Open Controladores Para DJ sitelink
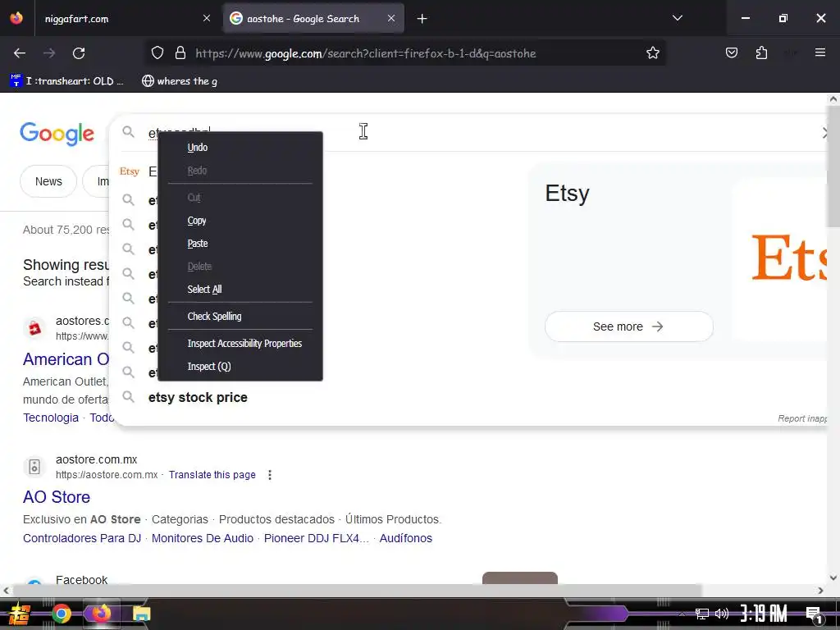 [x=82, y=538]
